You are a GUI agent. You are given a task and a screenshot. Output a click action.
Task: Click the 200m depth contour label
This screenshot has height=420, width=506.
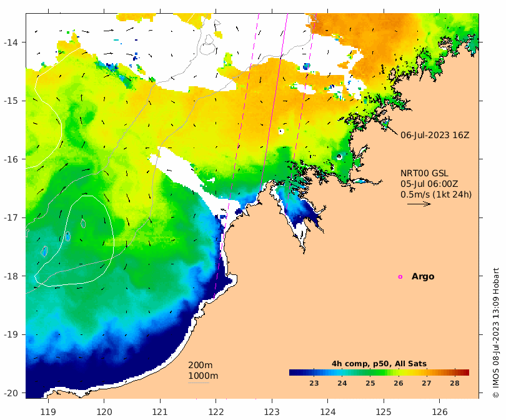[x=200, y=365]
